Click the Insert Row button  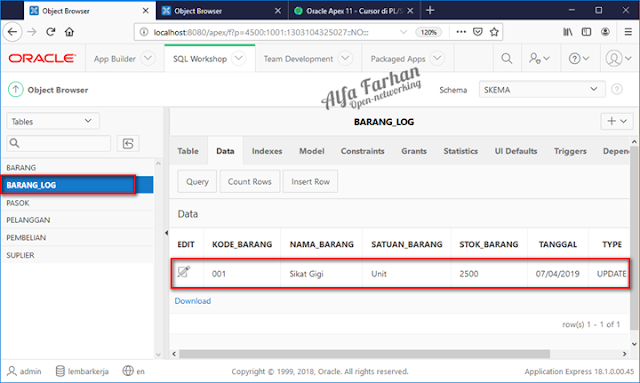point(310,182)
